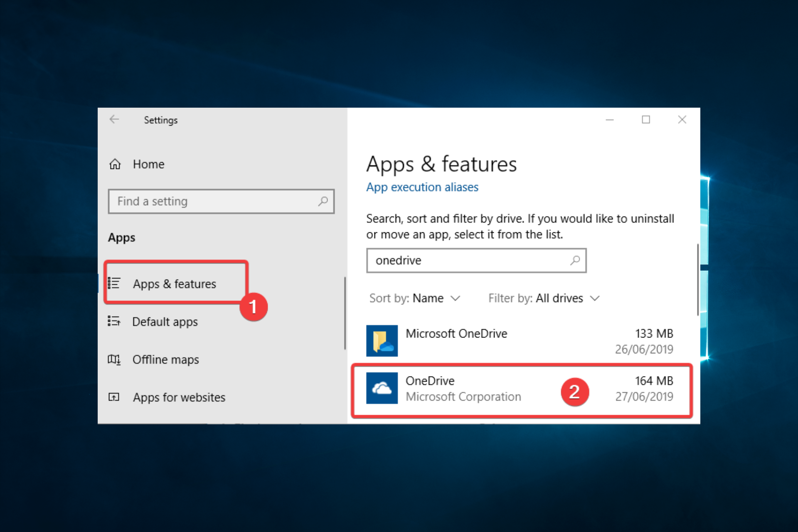Viewport: 798px width, 532px height.
Task: Click the app search box containing onedrive
Action: click(x=476, y=261)
